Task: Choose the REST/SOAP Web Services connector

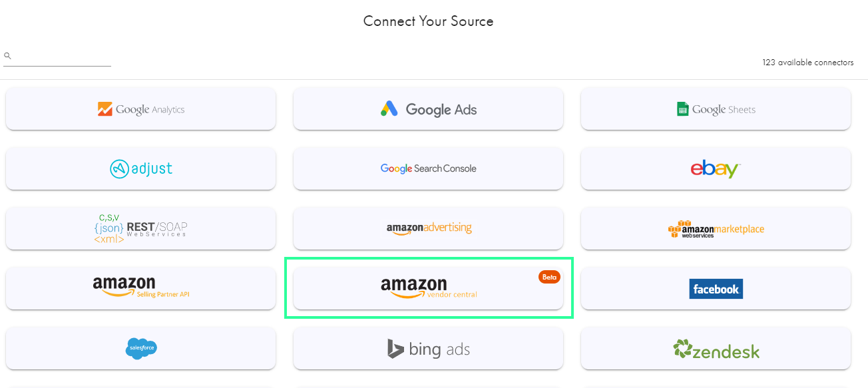Action: point(140,228)
